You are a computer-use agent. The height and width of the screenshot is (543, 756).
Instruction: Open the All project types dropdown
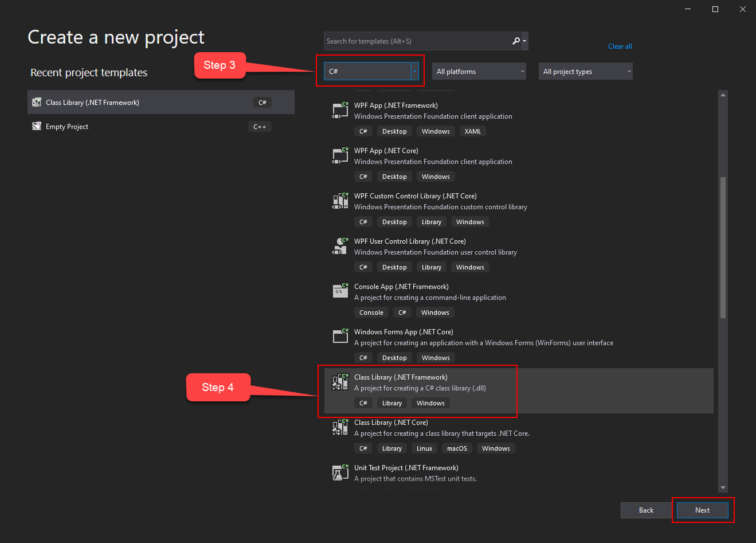[x=586, y=71]
